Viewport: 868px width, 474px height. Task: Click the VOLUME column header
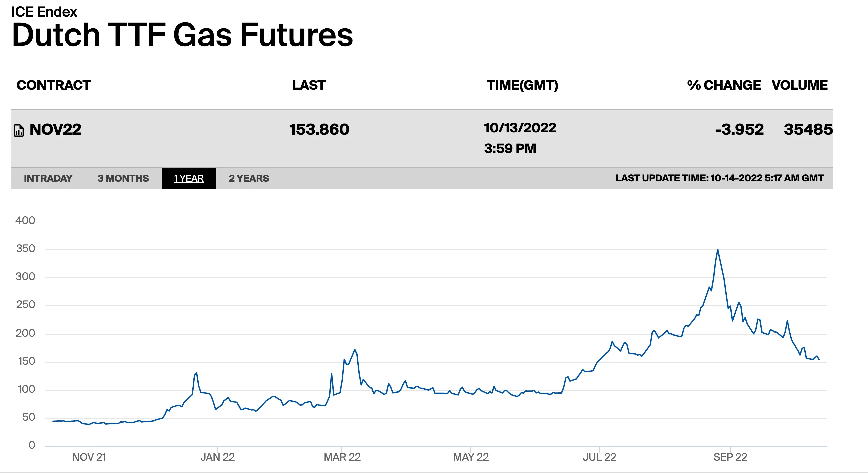point(800,85)
